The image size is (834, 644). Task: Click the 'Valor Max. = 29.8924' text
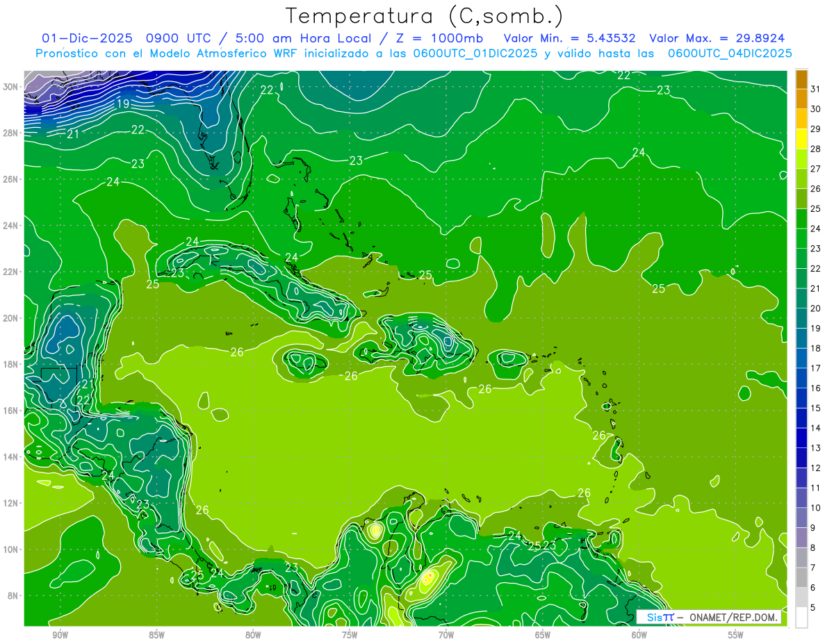717,38
